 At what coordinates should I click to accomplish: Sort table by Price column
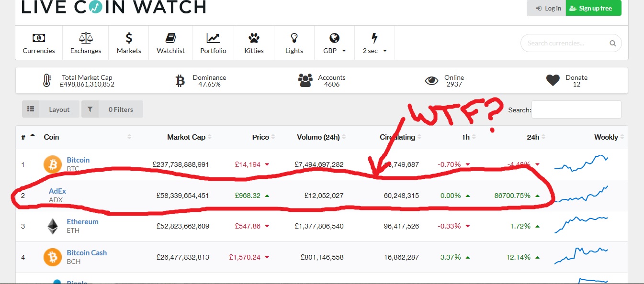[264, 137]
